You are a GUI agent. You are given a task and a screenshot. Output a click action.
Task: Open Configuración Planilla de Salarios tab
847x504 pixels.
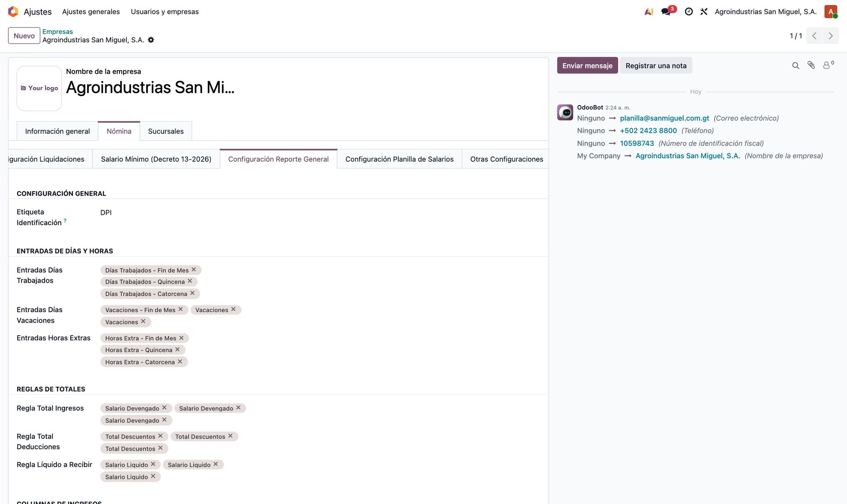[399, 159]
